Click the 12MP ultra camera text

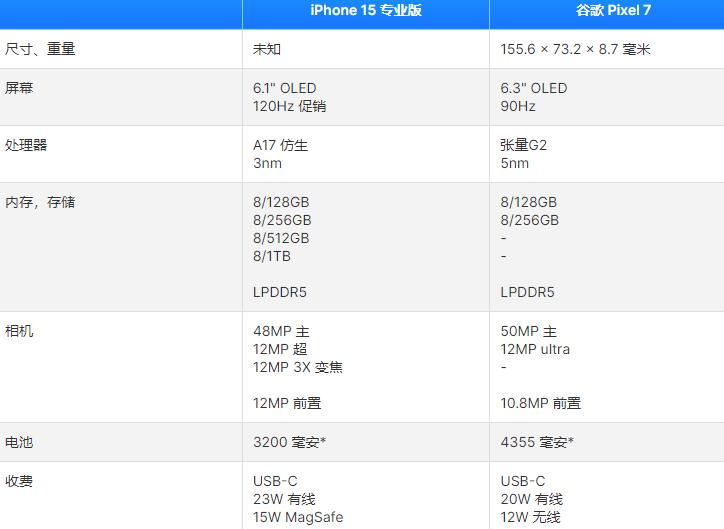[x=535, y=349]
